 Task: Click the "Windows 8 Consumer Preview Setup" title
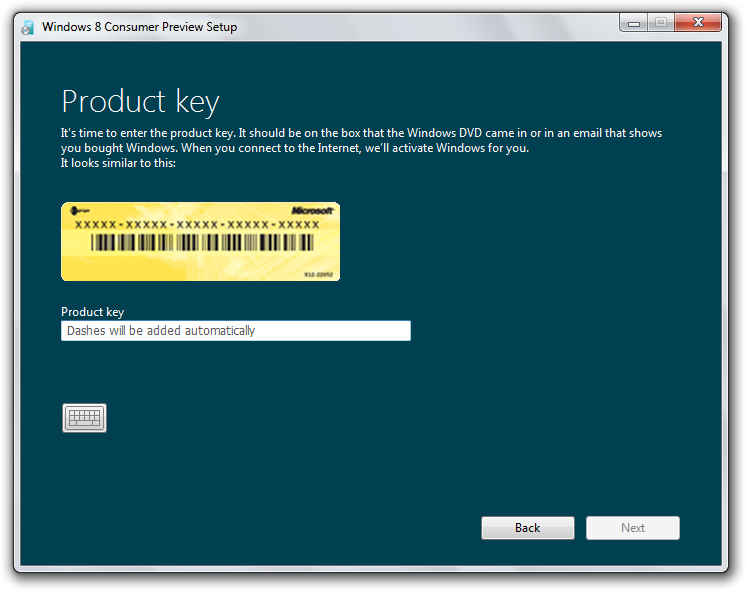[x=139, y=27]
